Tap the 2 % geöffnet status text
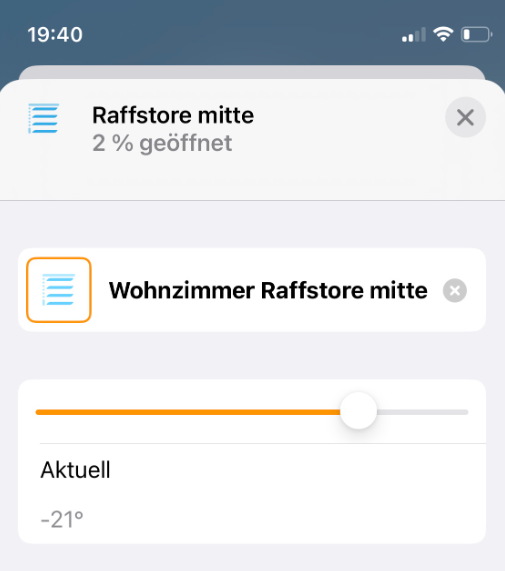The height and width of the screenshot is (571, 505). coord(162,143)
